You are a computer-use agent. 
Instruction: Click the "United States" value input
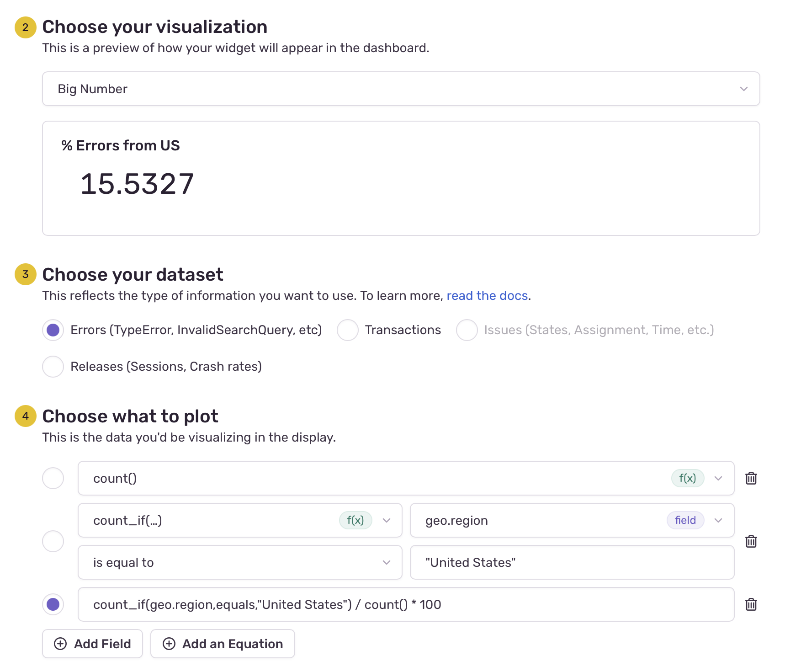coord(572,562)
